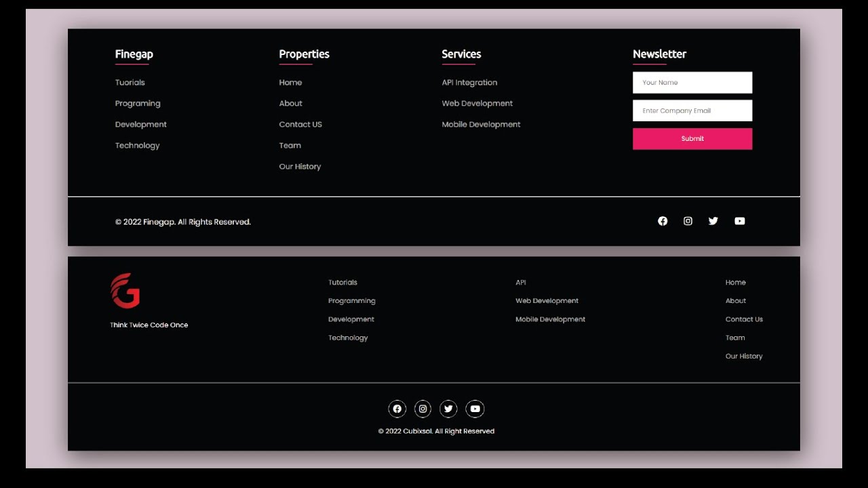This screenshot has width=868, height=488.
Task: Open Programming link in bottom footer
Action: [x=352, y=301]
